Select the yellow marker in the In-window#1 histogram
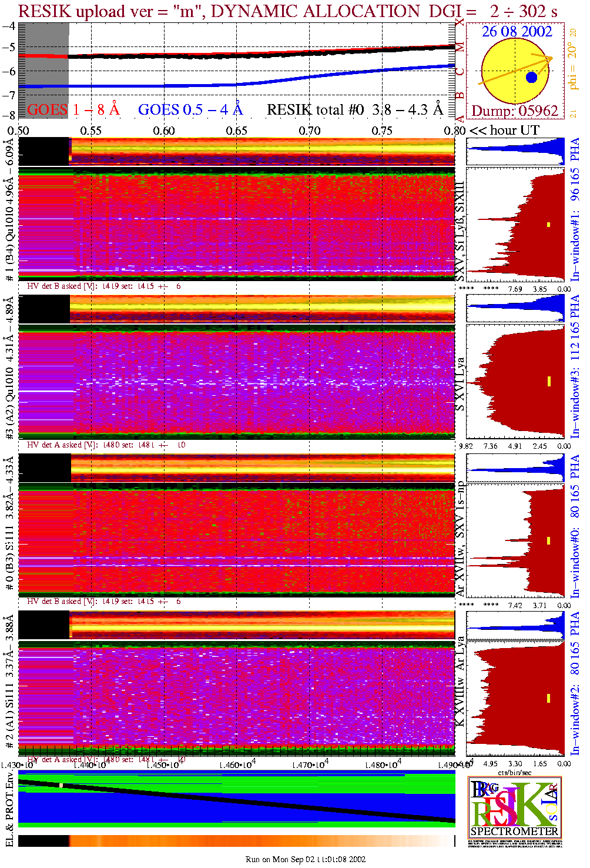 (549, 224)
